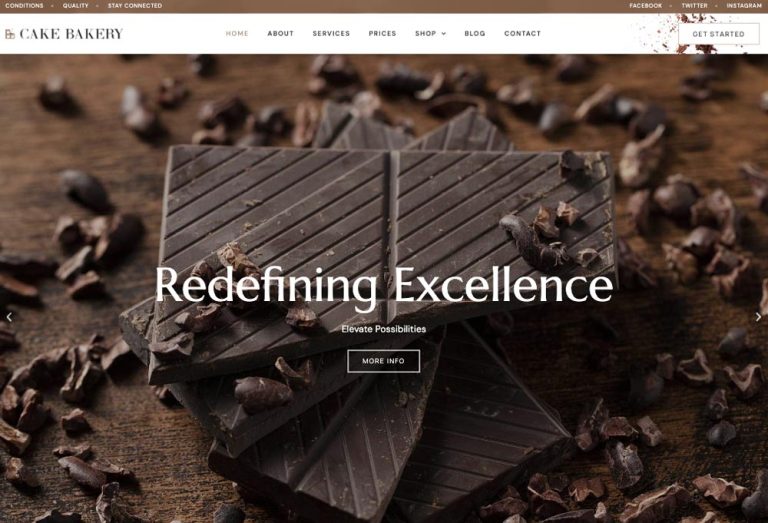Image resolution: width=768 pixels, height=523 pixels.
Task: Go to previous slide arrow
Action: click(x=9, y=317)
